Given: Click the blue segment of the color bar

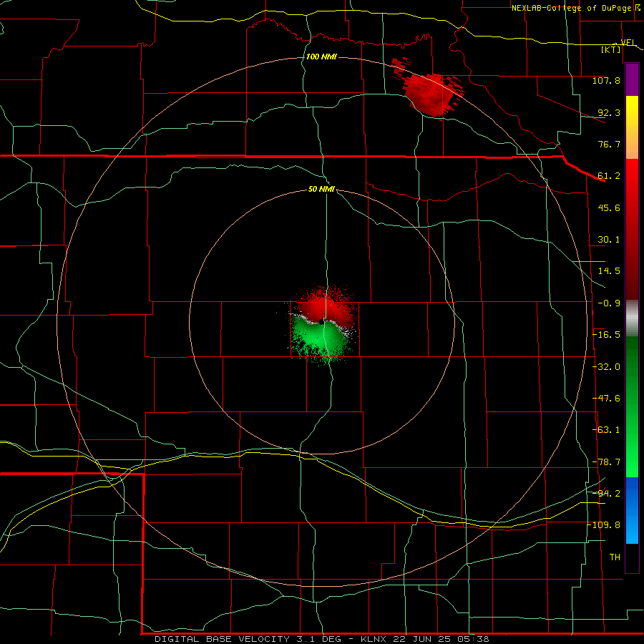Looking at the screenshot, I should click(x=632, y=510).
